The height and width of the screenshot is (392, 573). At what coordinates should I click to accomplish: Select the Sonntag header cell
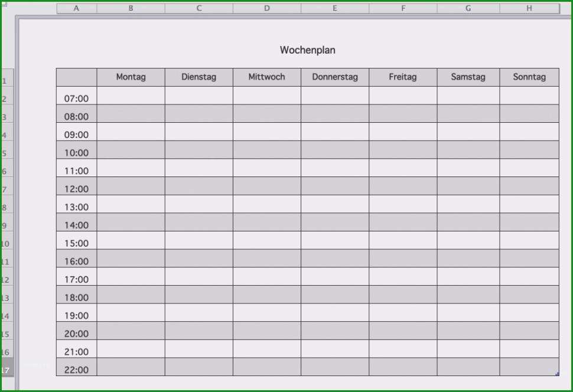tap(529, 77)
